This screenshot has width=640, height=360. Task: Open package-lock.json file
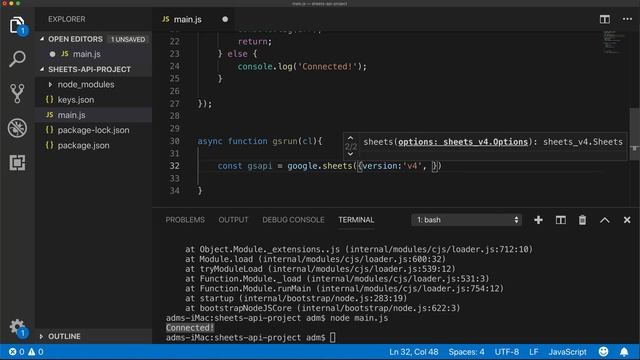(x=93, y=130)
